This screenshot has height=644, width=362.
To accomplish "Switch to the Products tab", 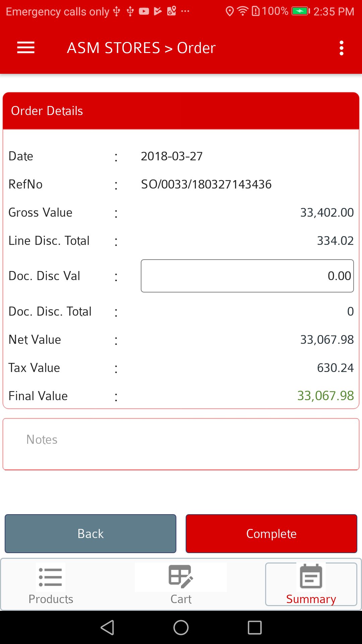I will coord(51,584).
